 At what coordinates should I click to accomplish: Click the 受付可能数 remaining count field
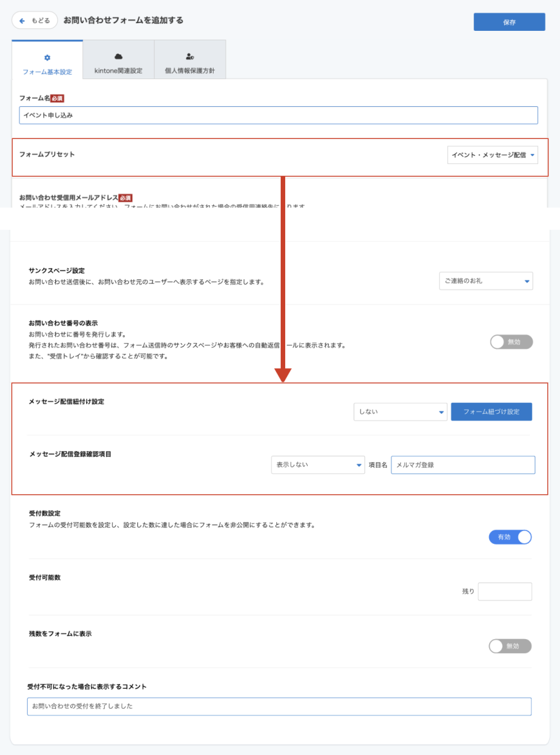pyautogui.click(x=505, y=592)
